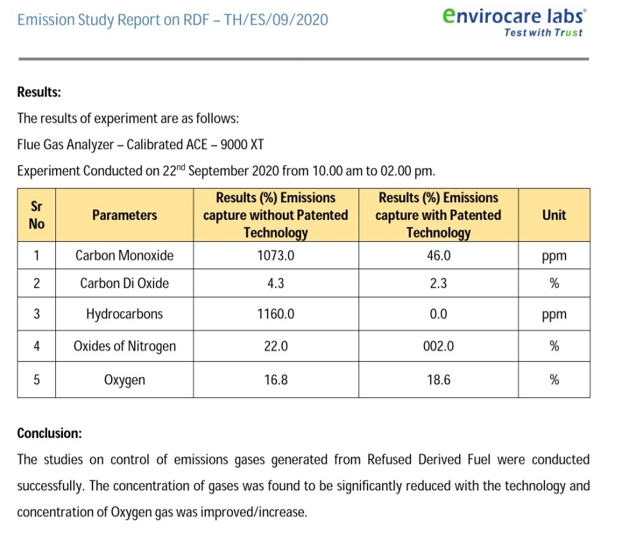
Task: Click the value 0.0 in Hydrocarbons row
Action: pos(439,314)
